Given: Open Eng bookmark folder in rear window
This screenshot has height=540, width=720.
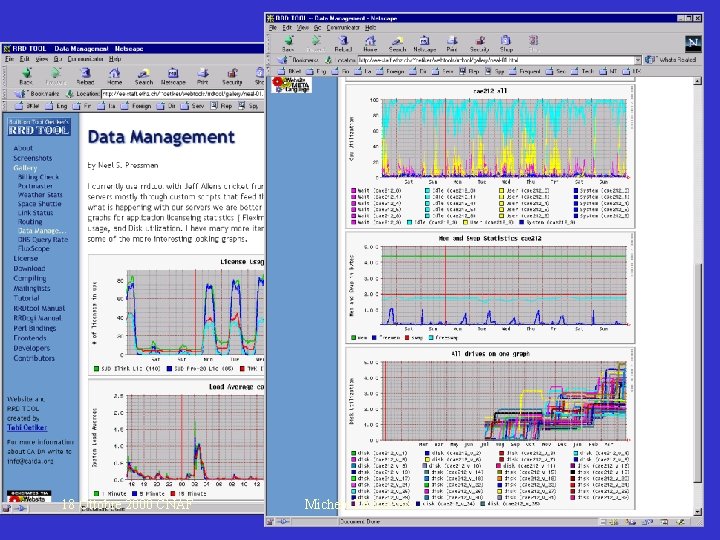Looking at the screenshot, I should point(56,106).
